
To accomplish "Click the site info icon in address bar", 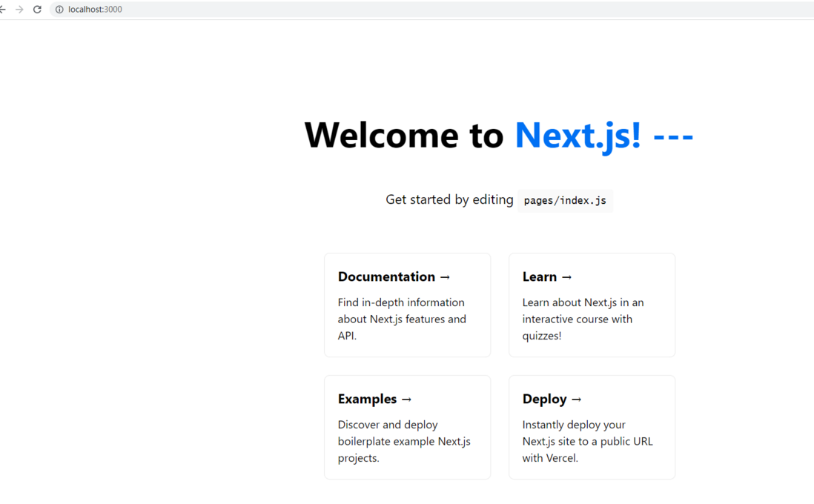I will [59, 10].
